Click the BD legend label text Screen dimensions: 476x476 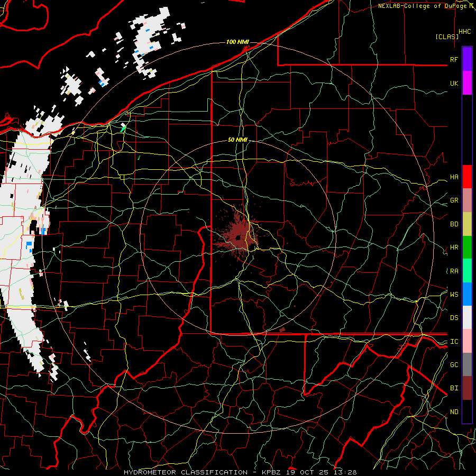(x=454, y=224)
